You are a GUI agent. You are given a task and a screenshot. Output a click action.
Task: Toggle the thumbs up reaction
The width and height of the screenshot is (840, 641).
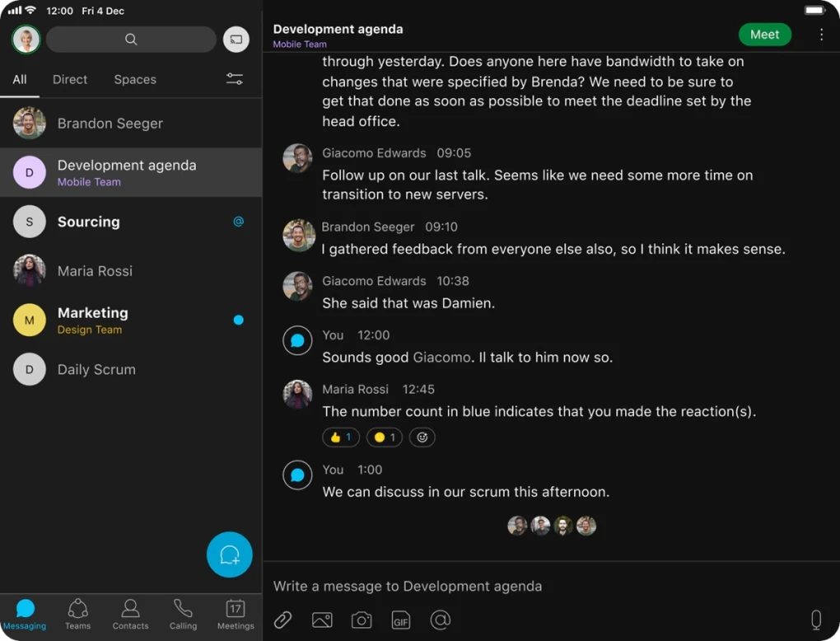[x=340, y=437]
